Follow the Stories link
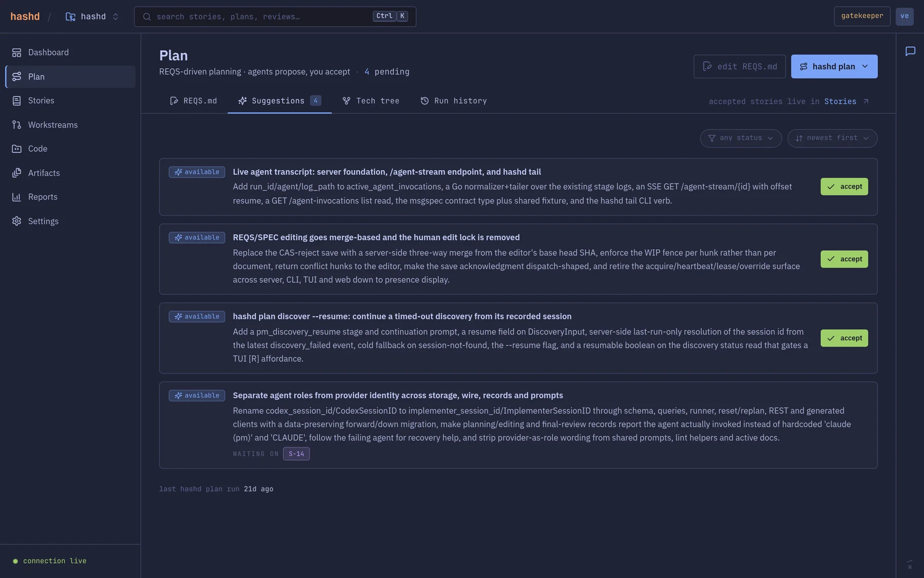This screenshot has width=924, height=578. 846,102
